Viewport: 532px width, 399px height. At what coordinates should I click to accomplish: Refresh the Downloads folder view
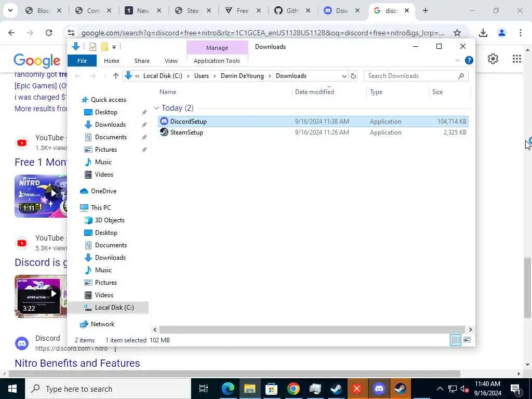[353, 76]
